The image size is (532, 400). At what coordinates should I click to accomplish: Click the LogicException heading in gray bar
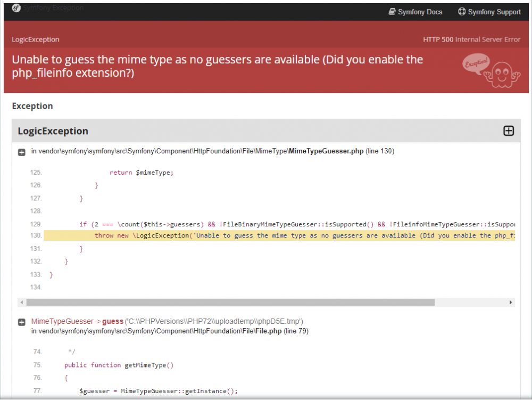coord(53,131)
